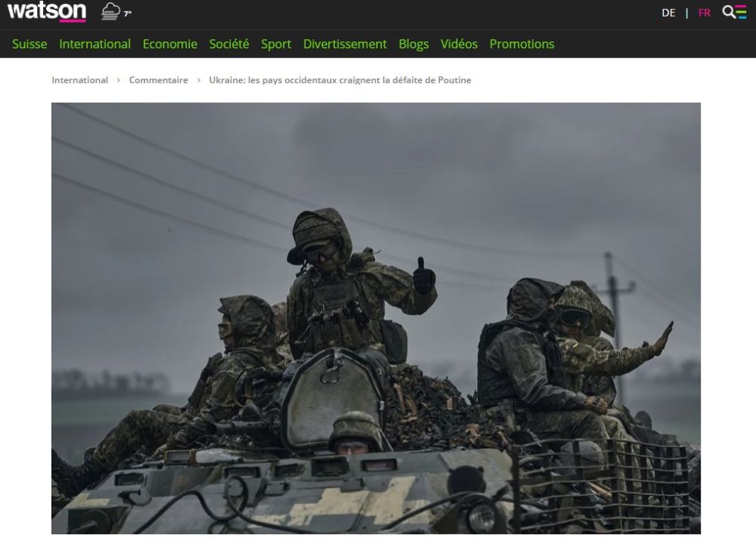
Task: Open the Sport section
Action: coord(276,44)
